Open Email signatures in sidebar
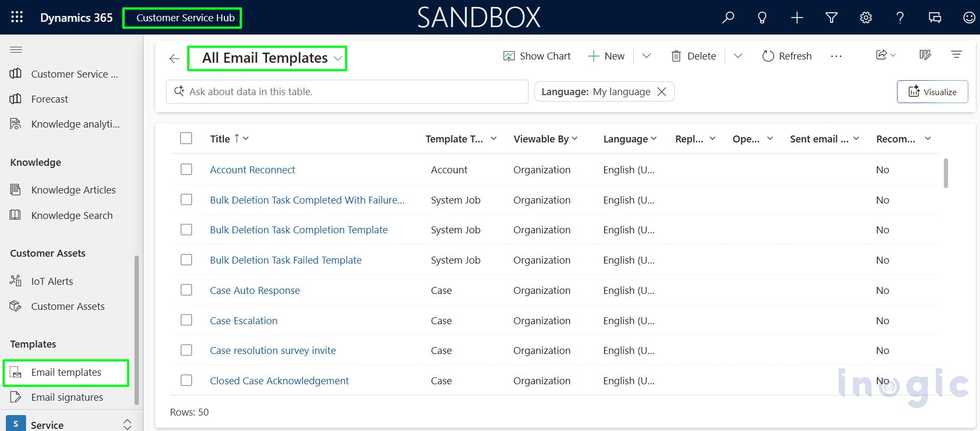 pyautogui.click(x=66, y=397)
